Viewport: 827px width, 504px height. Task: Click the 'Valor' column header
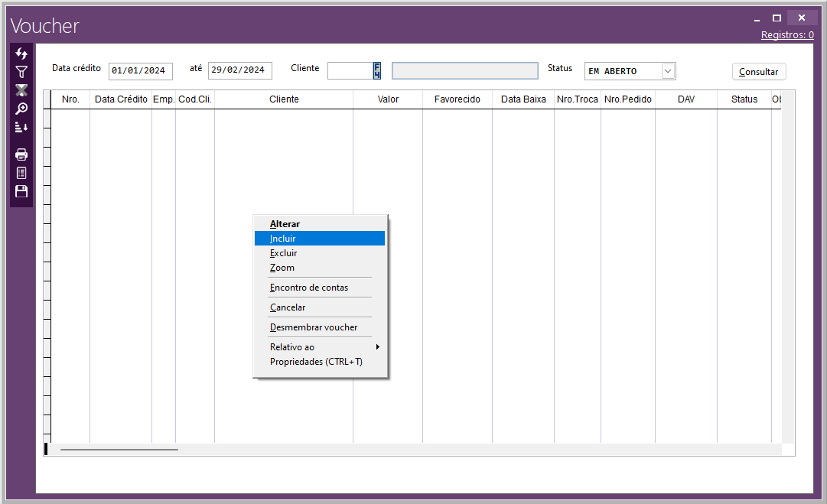click(388, 99)
